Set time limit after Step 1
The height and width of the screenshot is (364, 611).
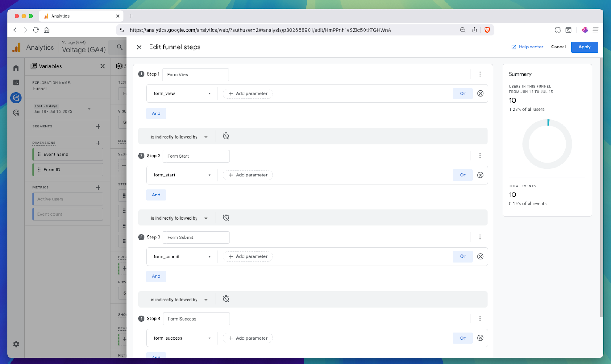pos(226,136)
